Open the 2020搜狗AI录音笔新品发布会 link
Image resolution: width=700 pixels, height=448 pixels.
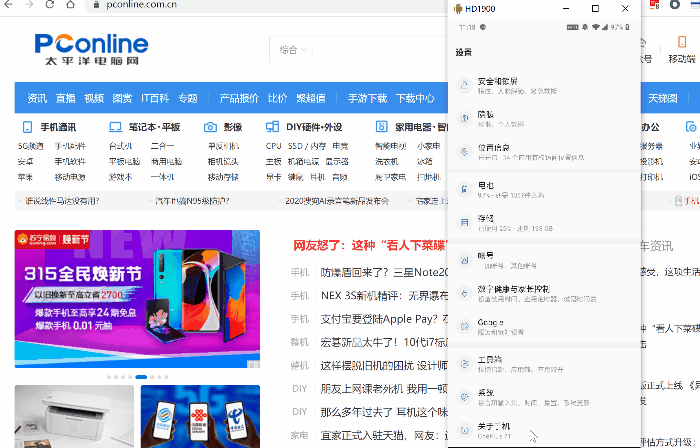(x=337, y=201)
